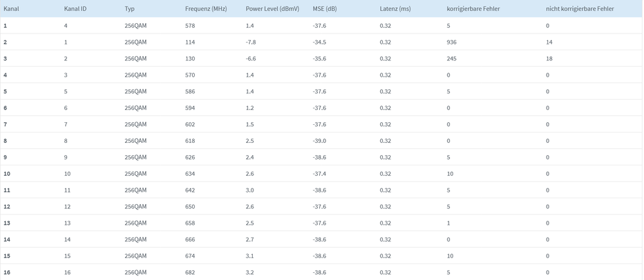Click the 114 MHz frequency cell

[190, 42]
